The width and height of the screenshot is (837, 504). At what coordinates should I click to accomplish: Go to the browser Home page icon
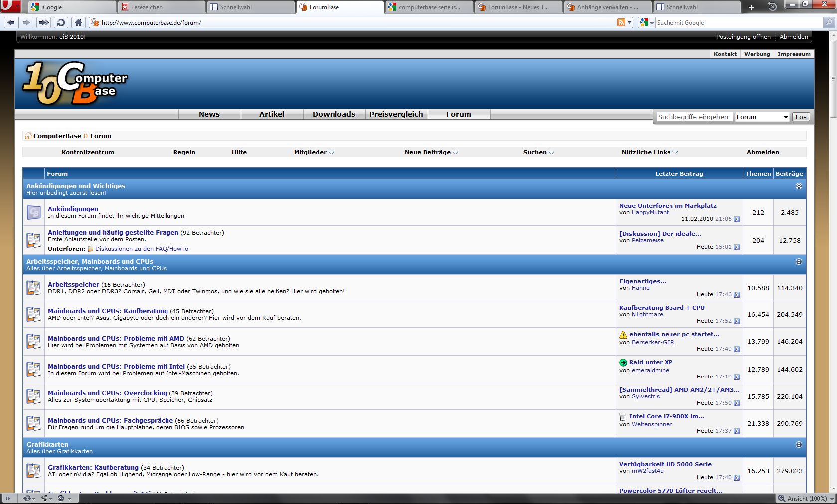pyautogui.click(x=78, y=22)
